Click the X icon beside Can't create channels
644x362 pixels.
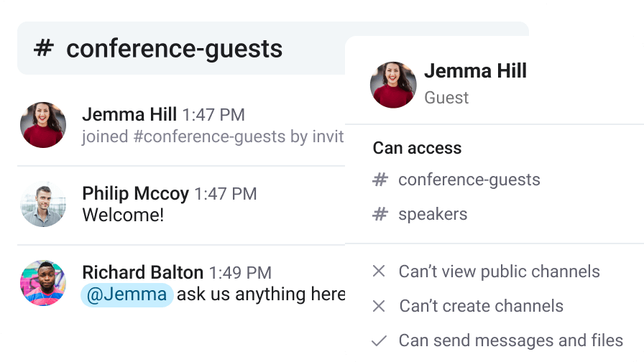coord(379,306)
